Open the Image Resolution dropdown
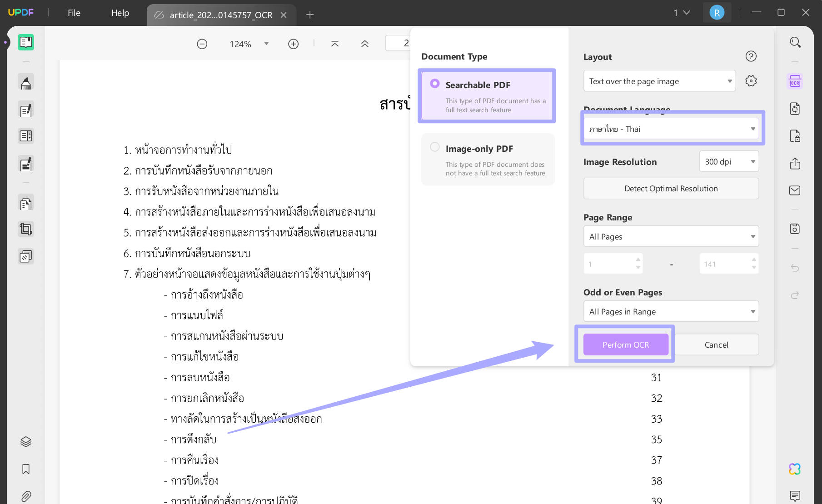The width and height of the screenshot is (822, 504). coord(728,161)
